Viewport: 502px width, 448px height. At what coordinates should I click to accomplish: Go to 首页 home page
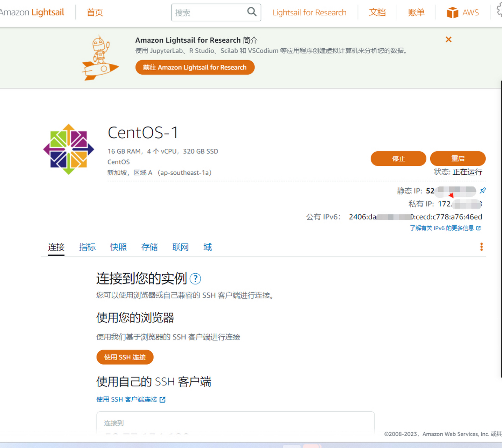tap(95, 13)
